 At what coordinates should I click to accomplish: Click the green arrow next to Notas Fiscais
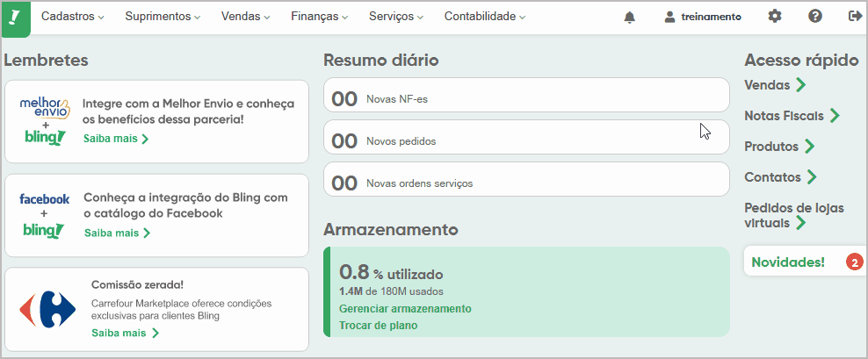pos(835,116)
